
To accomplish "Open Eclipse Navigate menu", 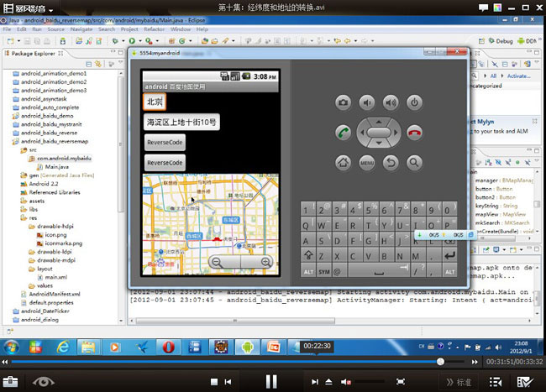I will 81,29.
